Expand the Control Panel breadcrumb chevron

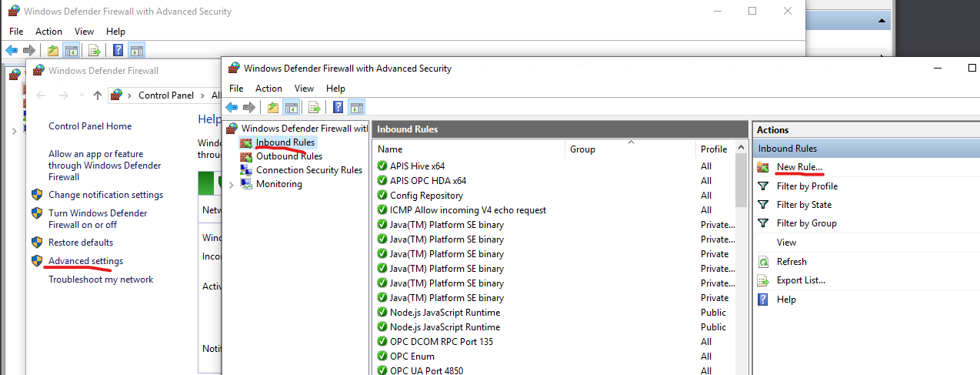click(x=202, y=95)
